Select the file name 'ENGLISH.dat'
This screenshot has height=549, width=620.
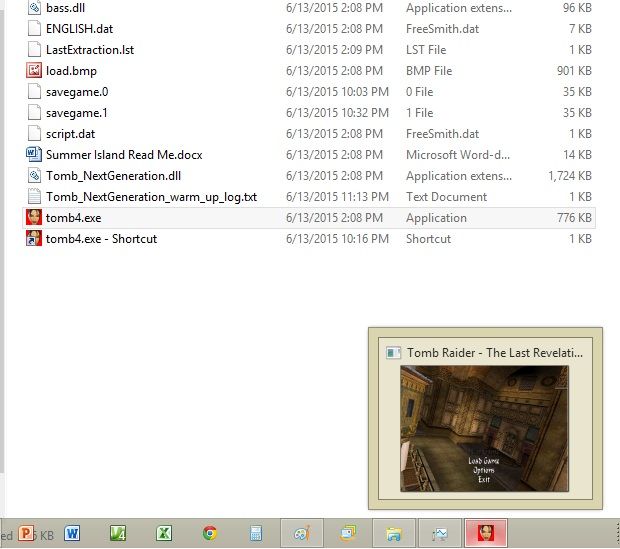(79, 29)
